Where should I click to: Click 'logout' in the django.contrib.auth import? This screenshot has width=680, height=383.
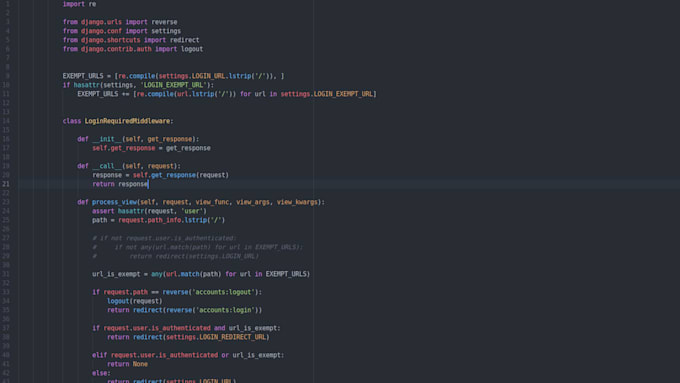pyautogui.click(x=192, y=49)
